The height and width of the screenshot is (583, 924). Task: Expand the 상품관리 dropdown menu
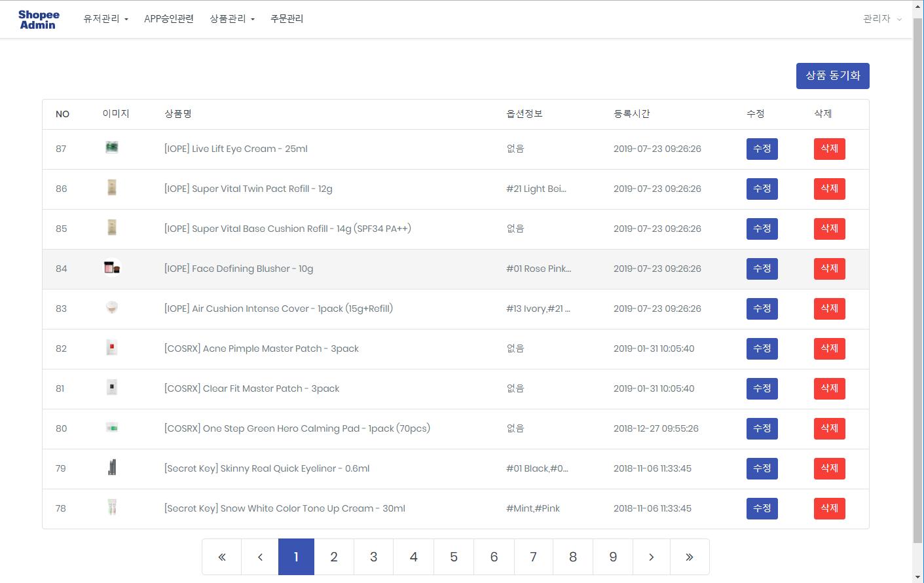[232, 19]
